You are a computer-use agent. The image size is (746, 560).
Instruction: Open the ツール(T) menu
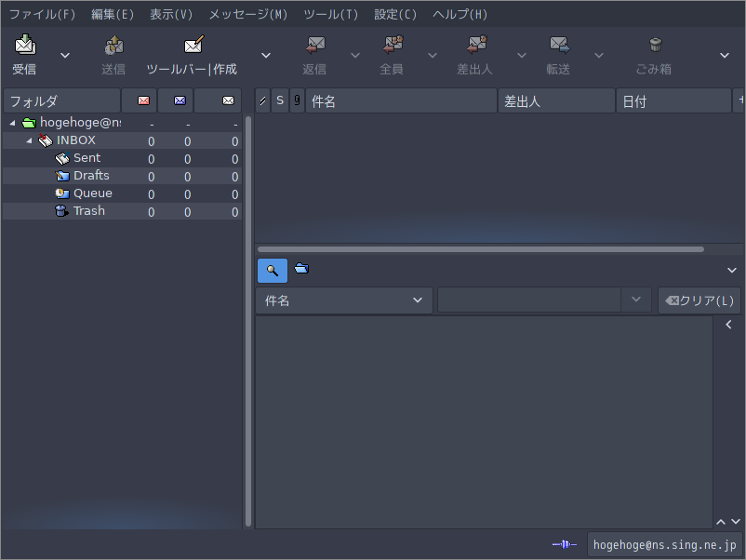330,14
